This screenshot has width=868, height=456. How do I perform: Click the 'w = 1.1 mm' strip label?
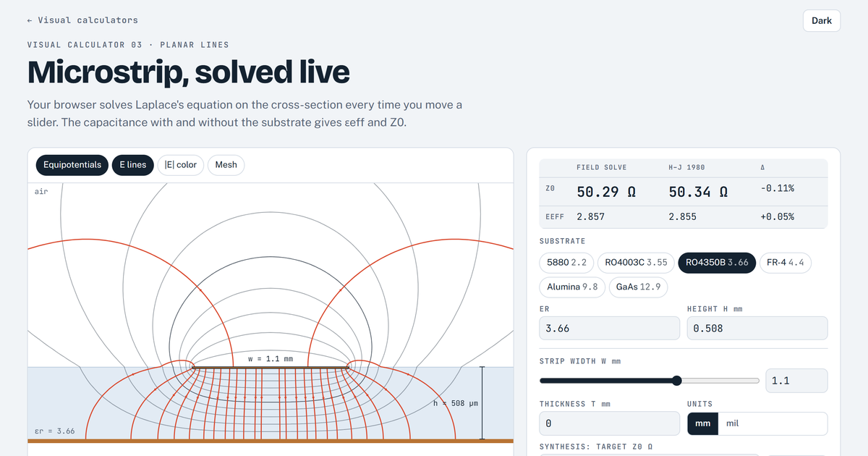point(272,358)
